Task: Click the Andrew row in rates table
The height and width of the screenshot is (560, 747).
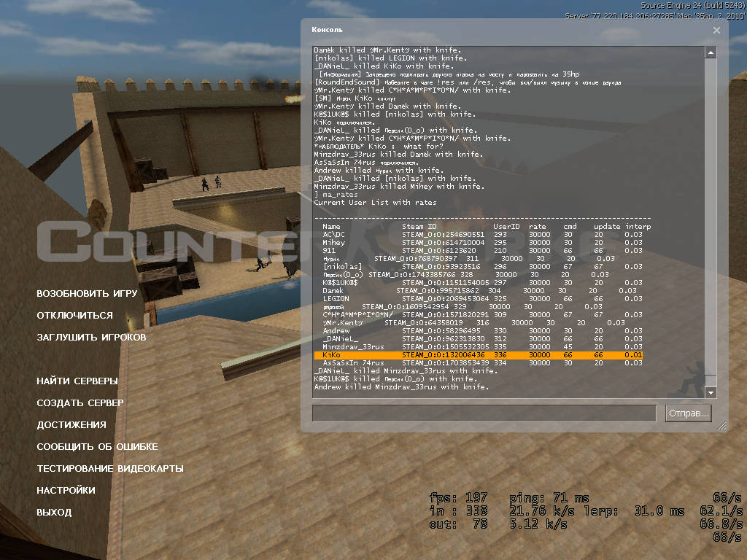Action: tap(483, 330)
